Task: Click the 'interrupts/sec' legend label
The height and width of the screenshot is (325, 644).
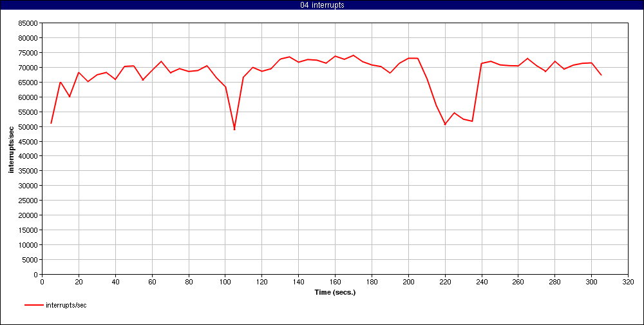Action: click(x=66, y=305)
